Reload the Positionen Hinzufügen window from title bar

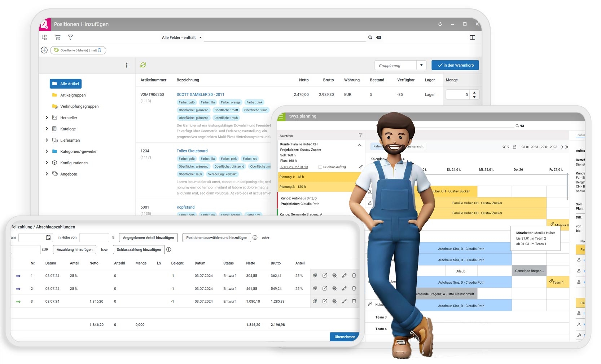click(440, 24)
